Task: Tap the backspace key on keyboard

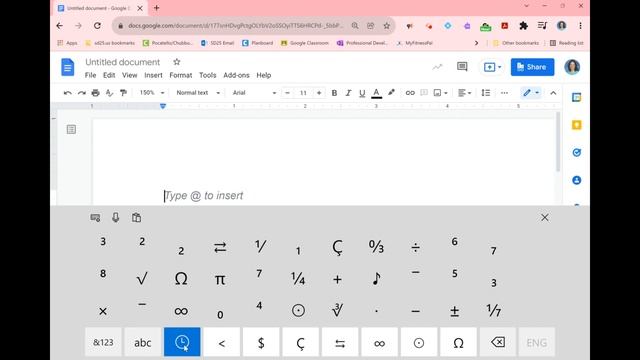Action: [498, 342]
